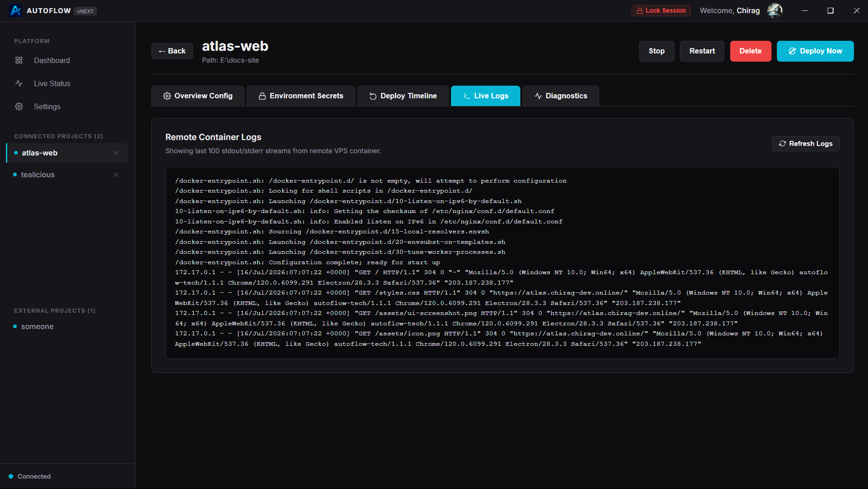
Task: Click the '15-local-resolvers.envsh' log line
Action: (x=332, y=232)
